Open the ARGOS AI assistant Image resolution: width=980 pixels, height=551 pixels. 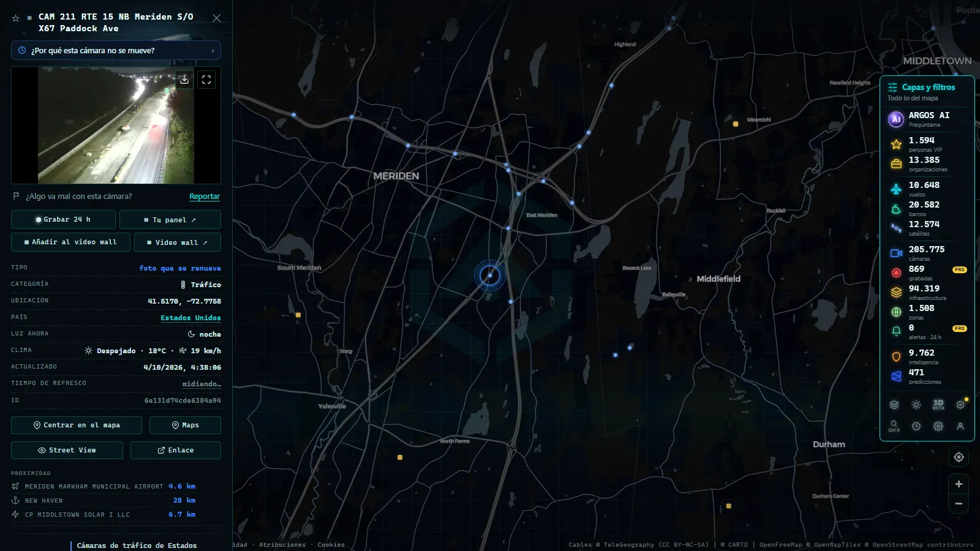click(927, 119)
